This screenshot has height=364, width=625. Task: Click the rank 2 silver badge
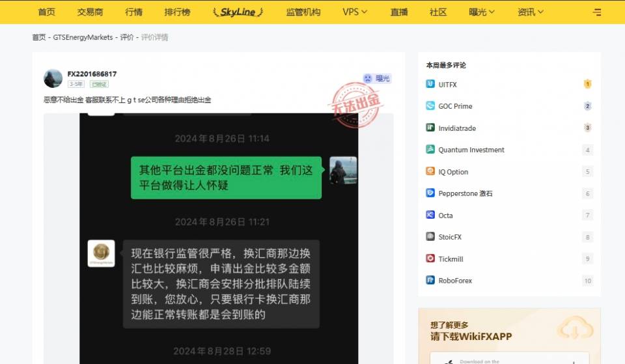(x=587, y=106)
